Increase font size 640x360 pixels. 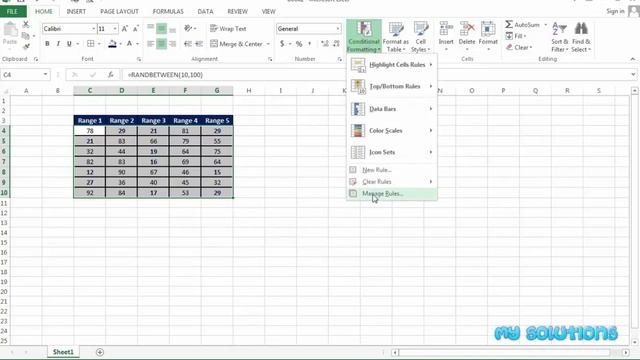(125, 29)
